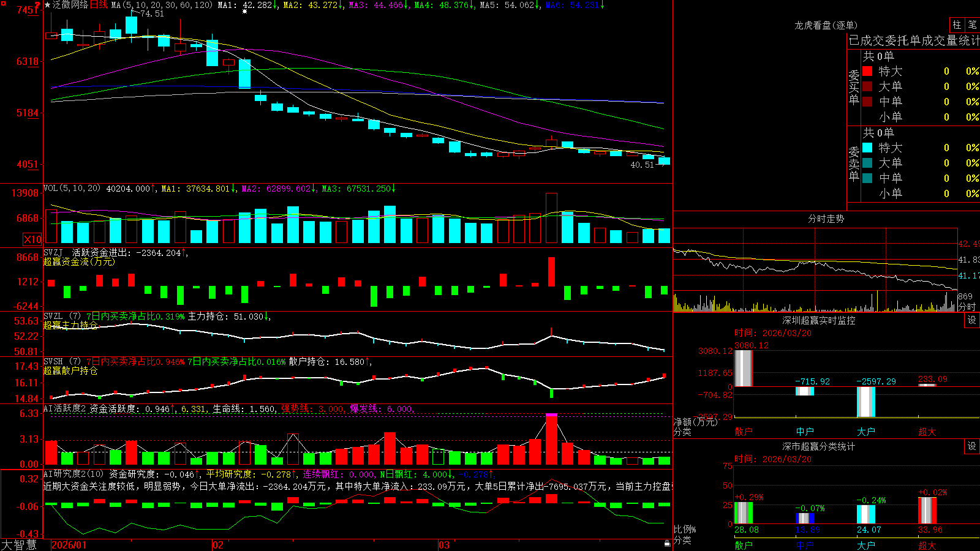Screen dimensions: 980x551
Task: Click MA3: 44.466 magenta label
Action: click(378, 5)
